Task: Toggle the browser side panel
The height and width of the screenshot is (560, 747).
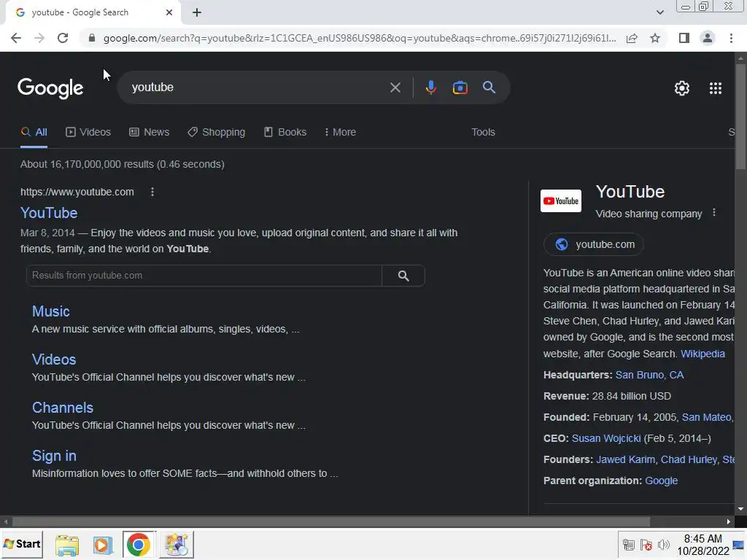Action: pyautogui.click(x=684, y=38)
